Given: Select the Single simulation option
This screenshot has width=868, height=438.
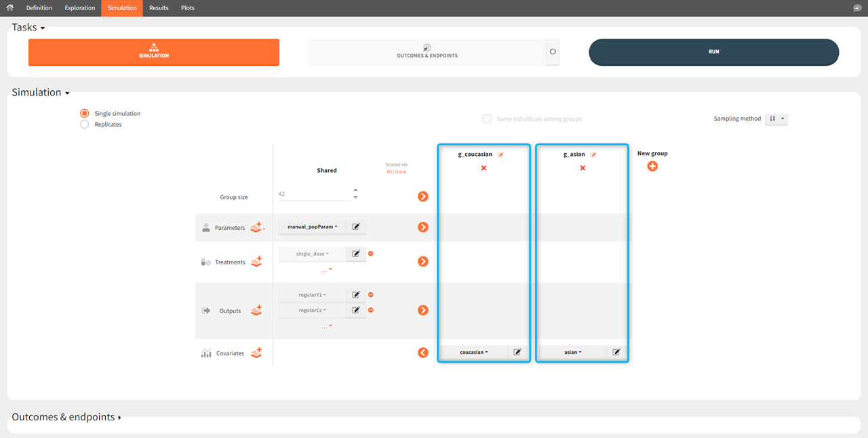Looking at the screenshot, I should (85, 113).
